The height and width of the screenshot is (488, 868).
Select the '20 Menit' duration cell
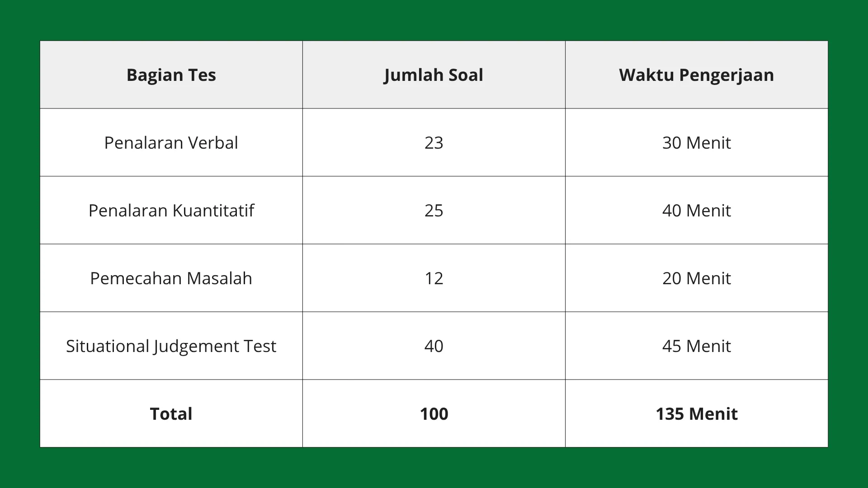click(696, 278)
